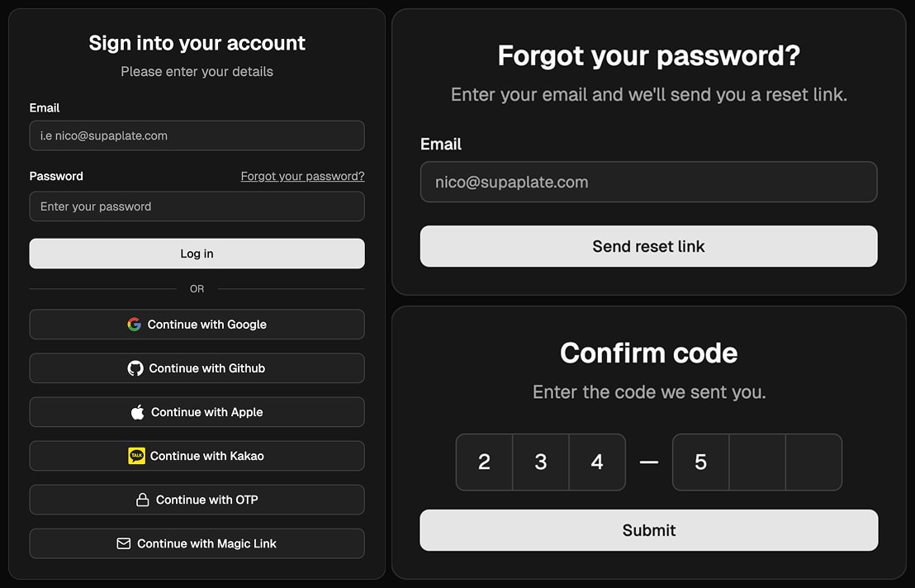Select the code box containing 4
The height and width of the screenshot is (588, 915).
click(x=597, y=462)
